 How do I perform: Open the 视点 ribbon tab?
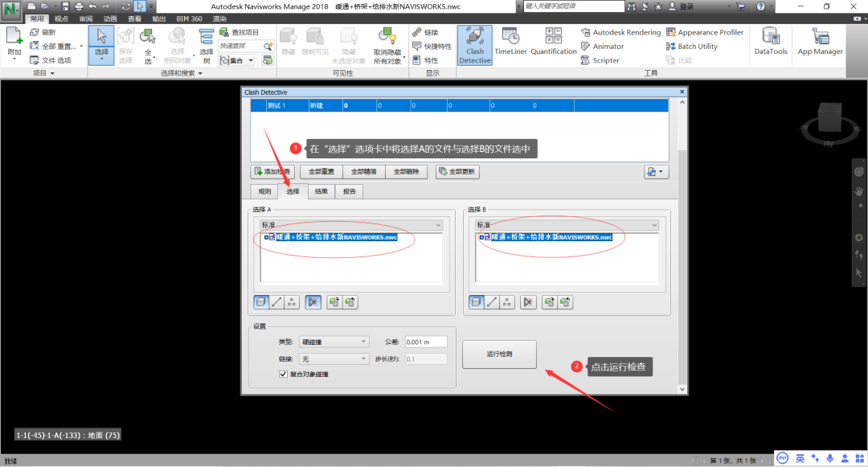point(61,18)
